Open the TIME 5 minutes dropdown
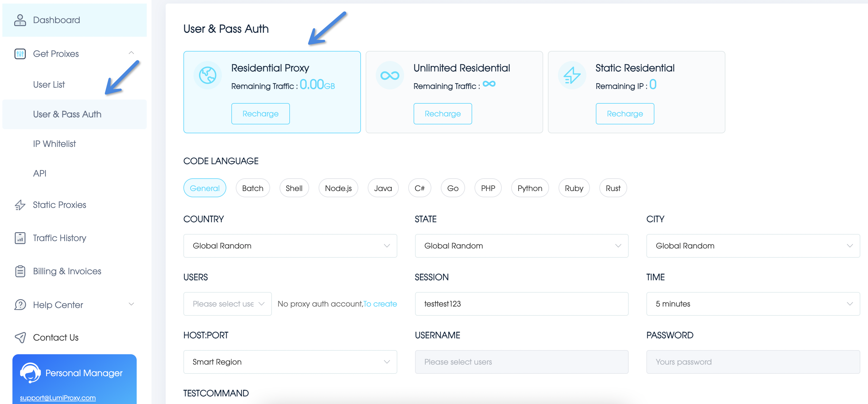The width and height of the screenshot is (868, 404). (753, 304)
